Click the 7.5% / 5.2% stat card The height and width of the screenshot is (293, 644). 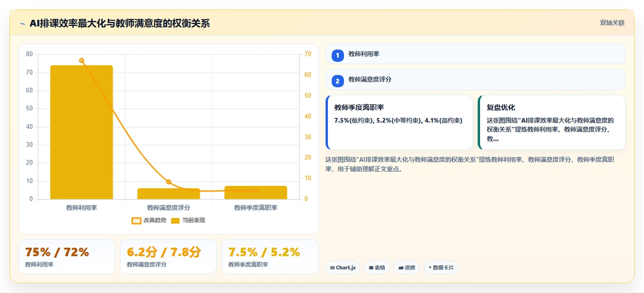click(x=270, y=257)
